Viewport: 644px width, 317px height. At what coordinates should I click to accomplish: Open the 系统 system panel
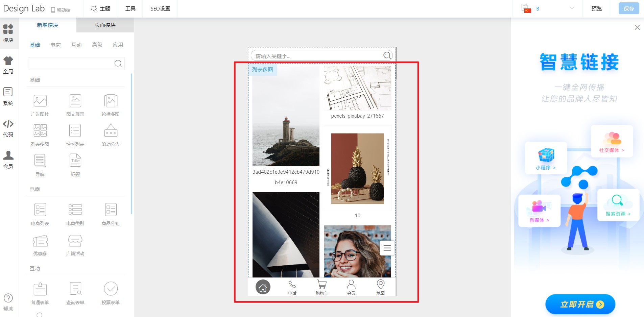point(8,96)
